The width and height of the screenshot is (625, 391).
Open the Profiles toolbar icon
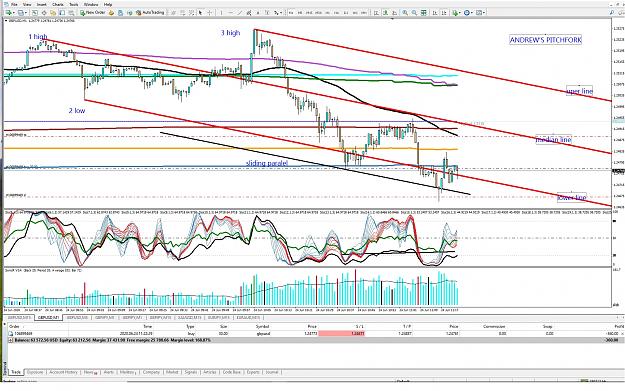coord(21,13)
